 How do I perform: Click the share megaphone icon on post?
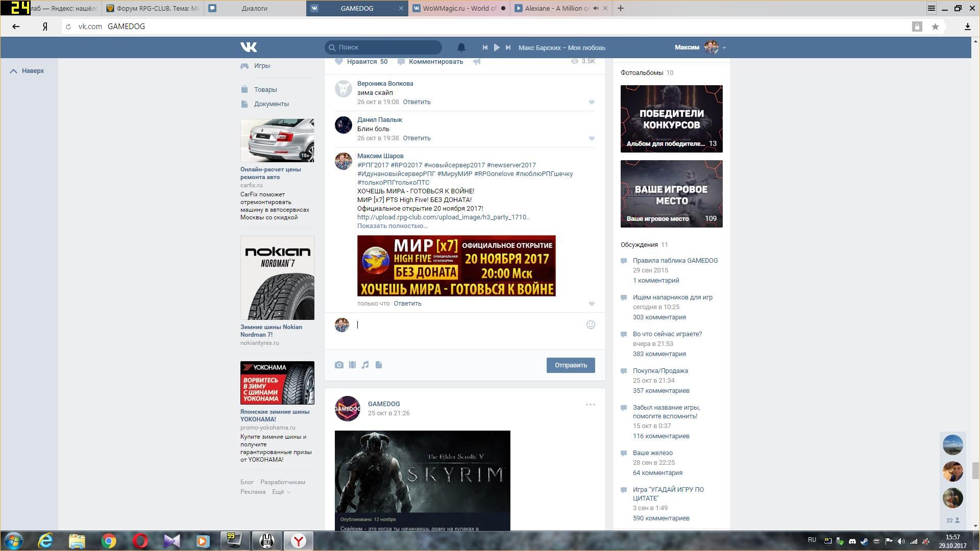tap(477, 62)
